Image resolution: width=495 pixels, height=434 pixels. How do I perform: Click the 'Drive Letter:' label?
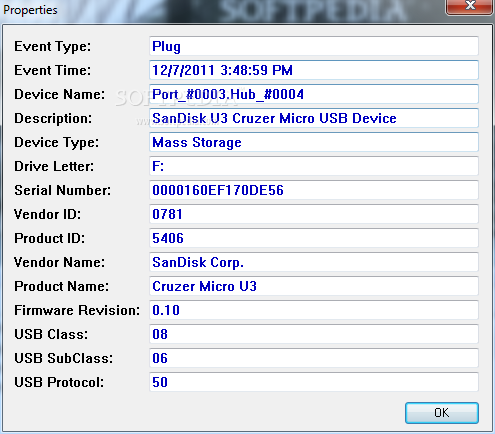54,166
